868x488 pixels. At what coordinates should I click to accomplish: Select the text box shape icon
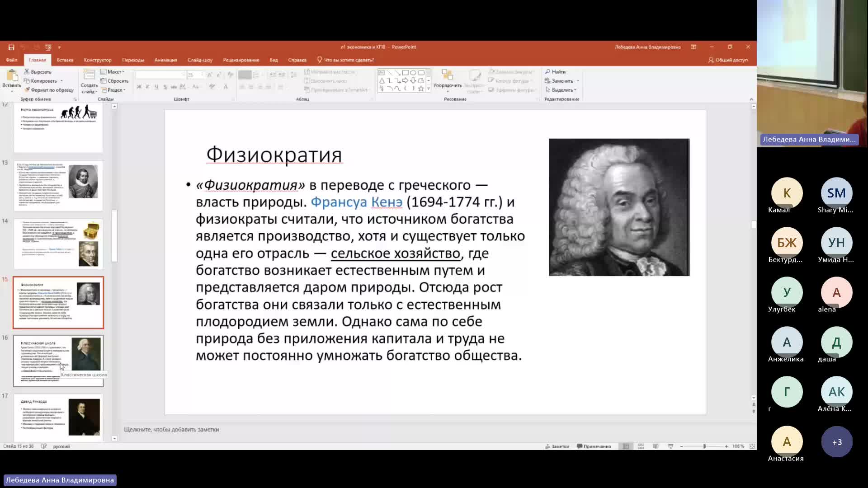coord(382,73)
